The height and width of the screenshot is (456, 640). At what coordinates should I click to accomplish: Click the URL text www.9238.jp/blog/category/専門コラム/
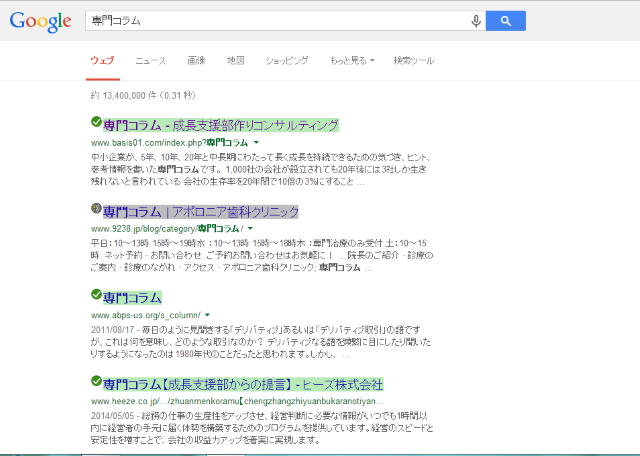coord(167,229)
